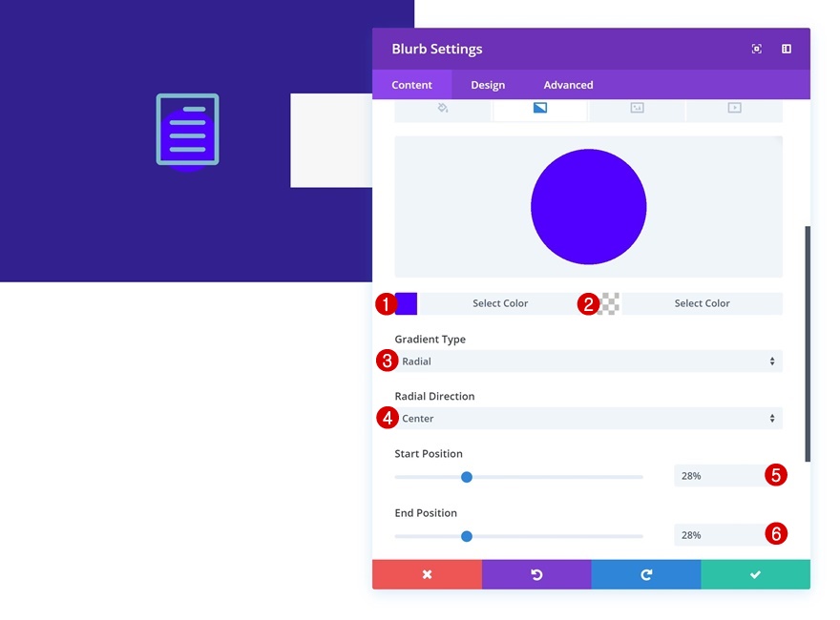Viewport: 840px width, 620px height.
Task: Select the background gradient tab
Action: coord(540,108)
